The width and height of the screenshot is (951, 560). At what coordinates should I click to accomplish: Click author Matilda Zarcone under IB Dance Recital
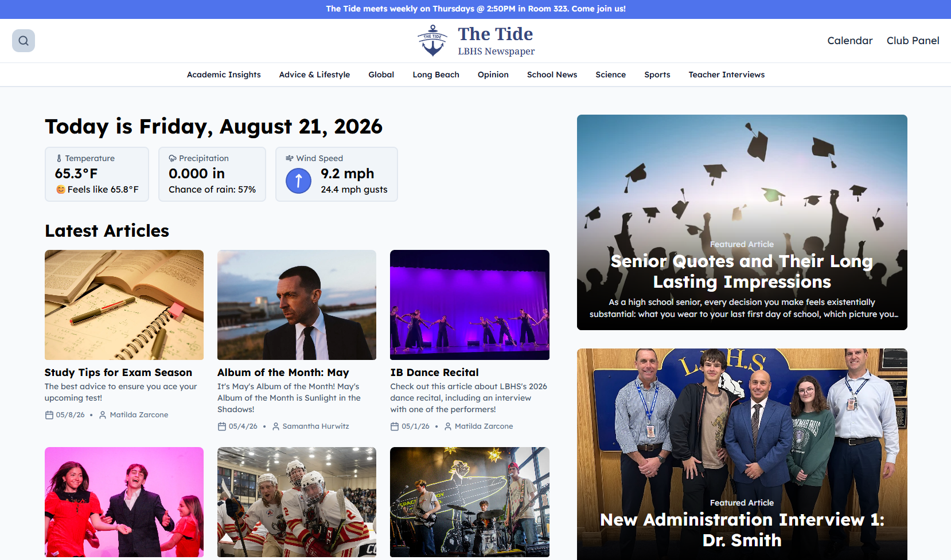[484, 426]
